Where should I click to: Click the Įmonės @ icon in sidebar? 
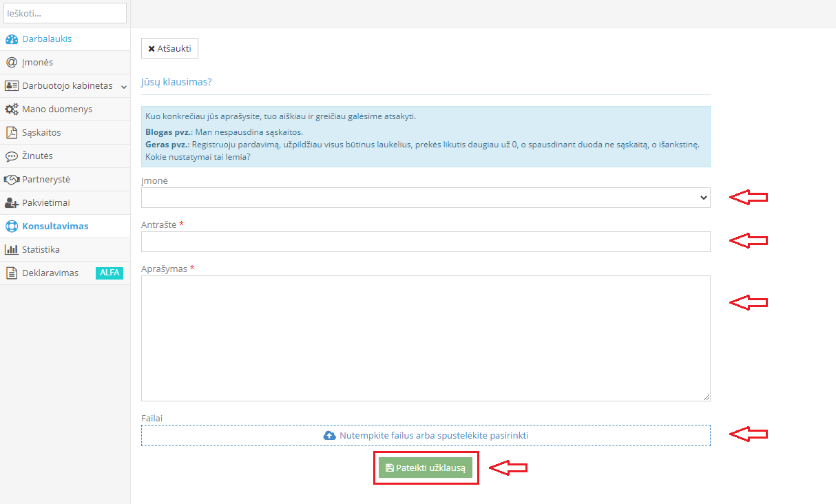point(11,63)
